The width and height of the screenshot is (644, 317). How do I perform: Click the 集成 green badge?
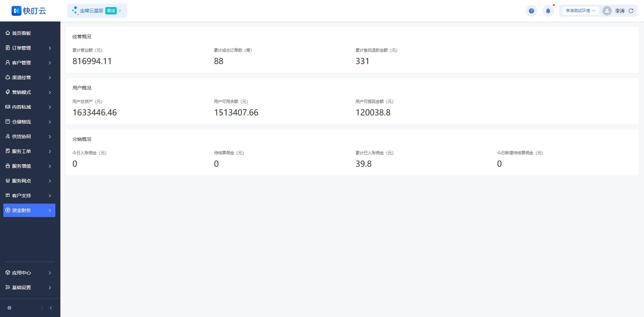111,11
